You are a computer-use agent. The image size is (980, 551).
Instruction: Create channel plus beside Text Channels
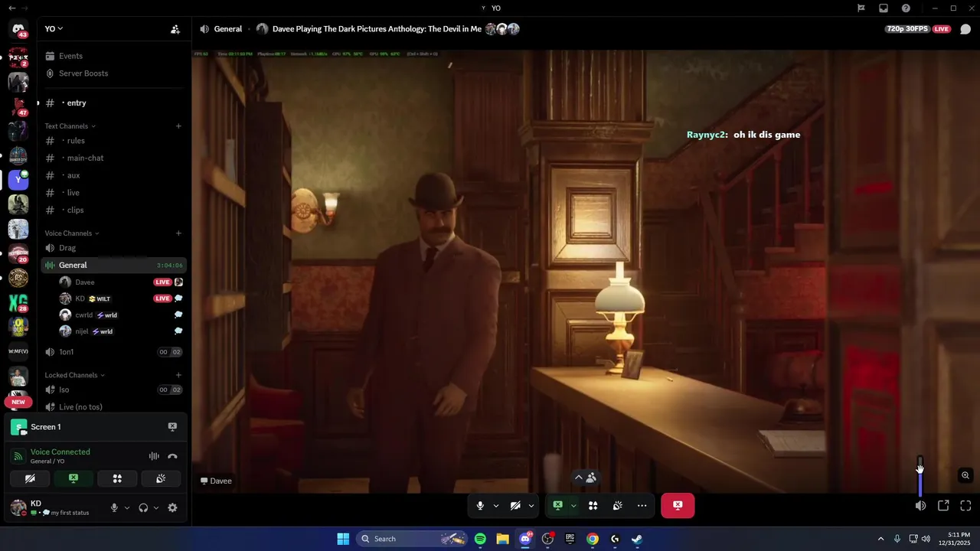[178, 126]
